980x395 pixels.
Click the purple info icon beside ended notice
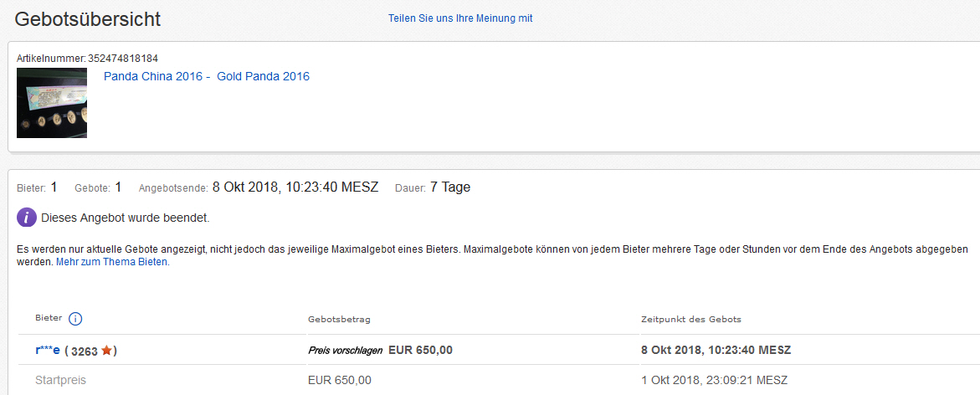[27, 218]
